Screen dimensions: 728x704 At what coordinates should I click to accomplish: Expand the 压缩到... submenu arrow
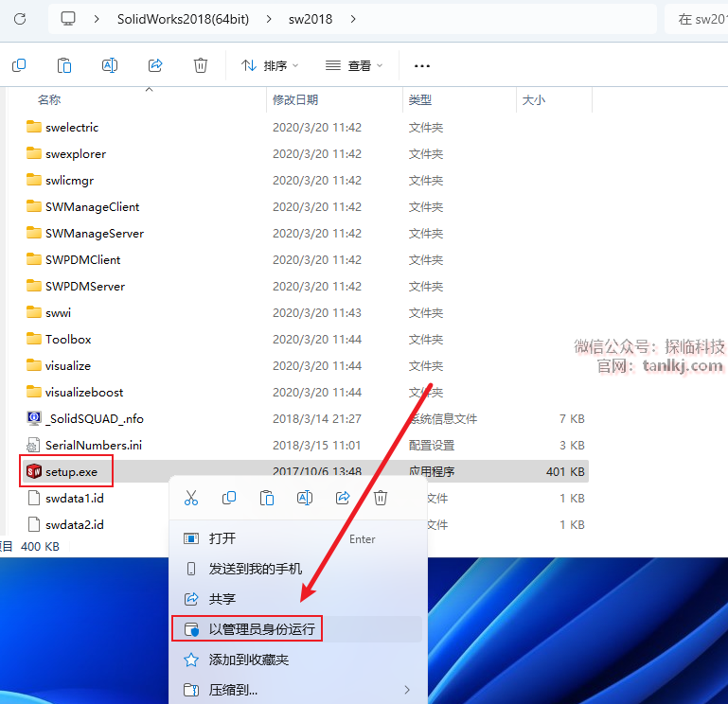[407, 690]
